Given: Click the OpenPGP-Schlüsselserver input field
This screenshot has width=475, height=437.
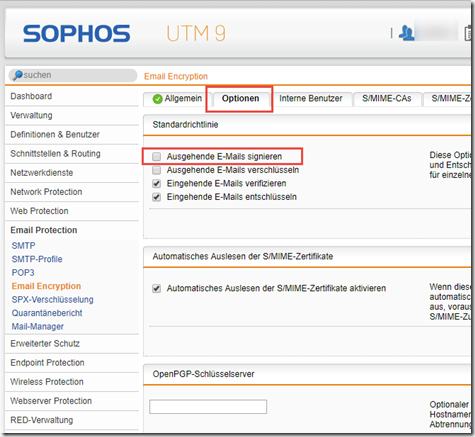Looking at the screenshot, I should [208, 407].
